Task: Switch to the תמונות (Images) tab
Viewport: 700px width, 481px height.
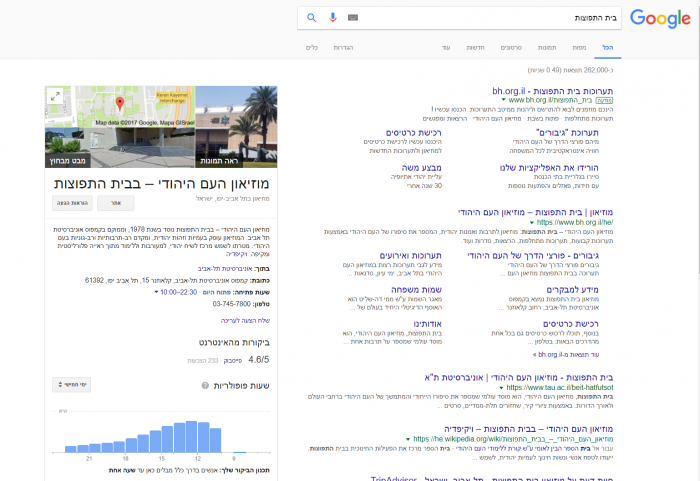Action: pyautogui.click(x=547, y=48)
